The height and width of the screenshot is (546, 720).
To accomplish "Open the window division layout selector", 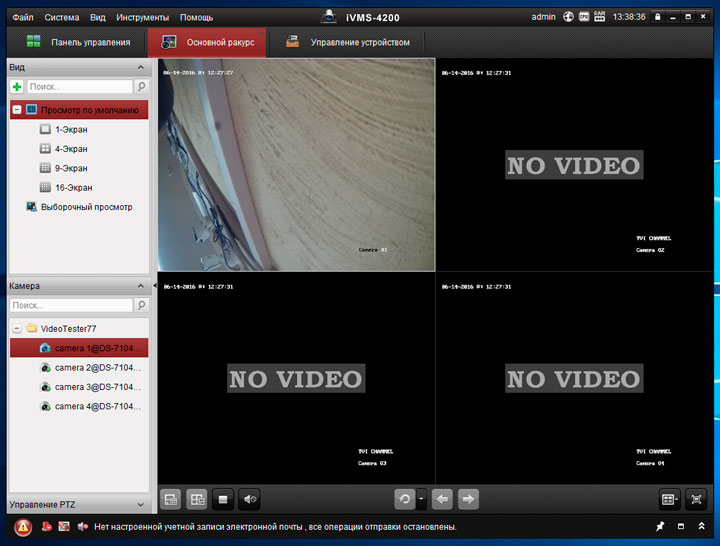I will 669,498.
